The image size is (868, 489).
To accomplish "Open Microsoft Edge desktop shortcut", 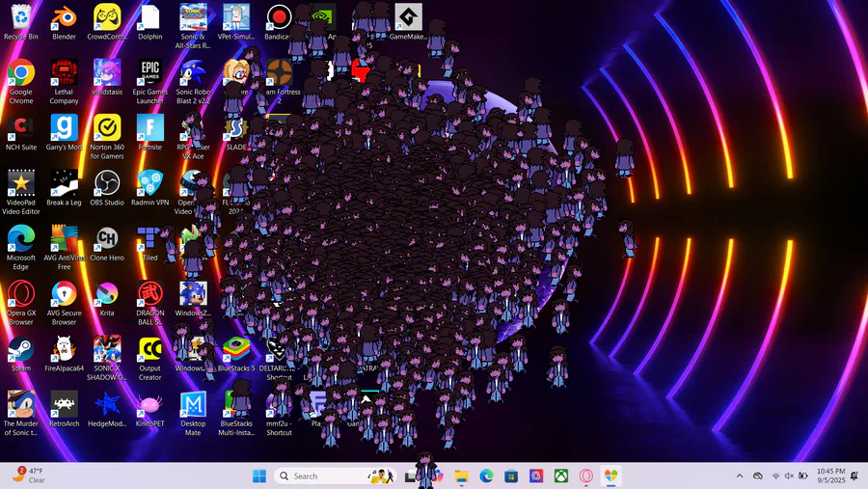I will pyautogui.click(x=21, y=248).
